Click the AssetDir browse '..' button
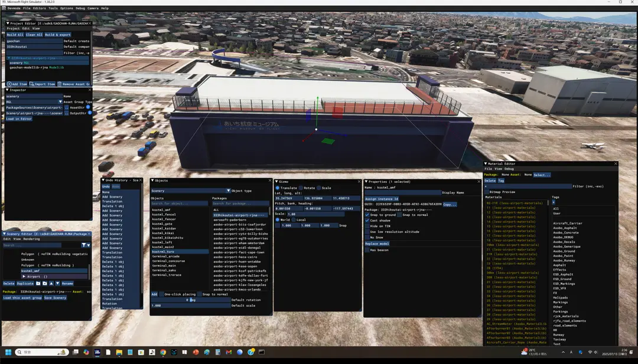The height and width of the screenshot is (364, 638). [66, 107]
